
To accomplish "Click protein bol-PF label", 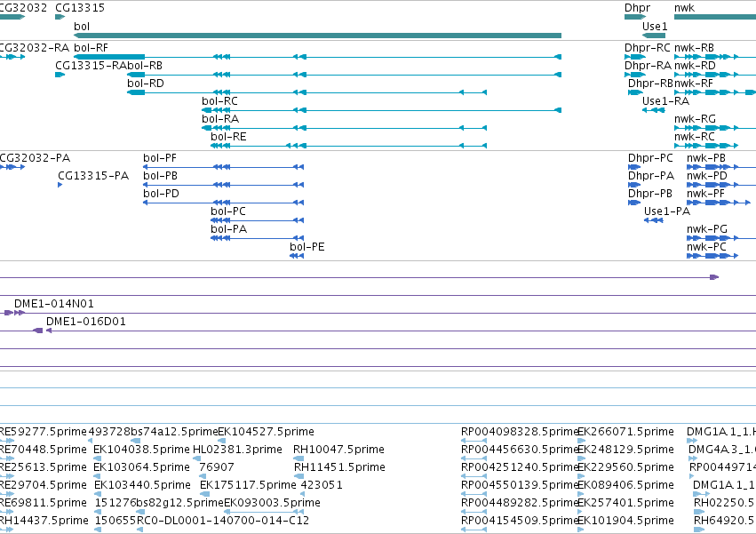I will pyautogui.click(x=160, y=158).
